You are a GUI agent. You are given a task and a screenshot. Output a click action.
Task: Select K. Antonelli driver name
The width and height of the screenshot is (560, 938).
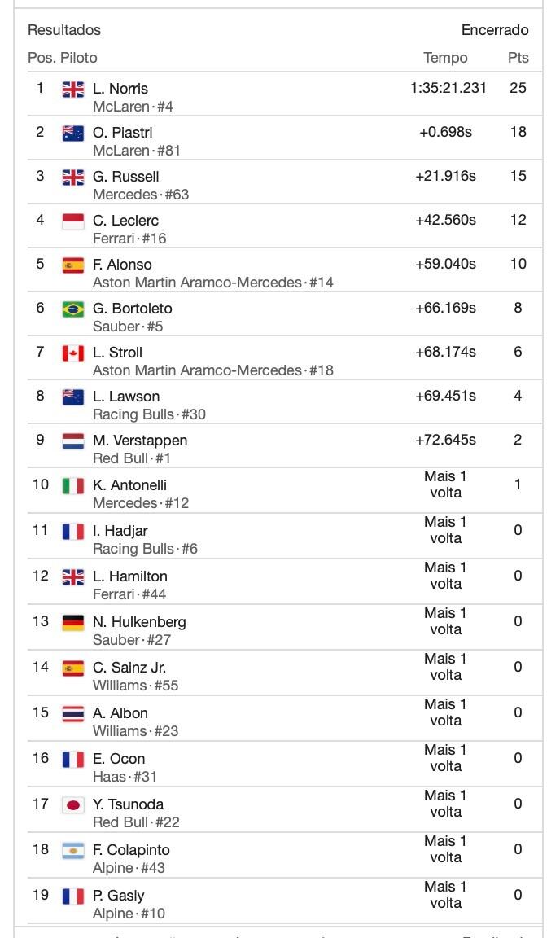[x=129, y=485]
